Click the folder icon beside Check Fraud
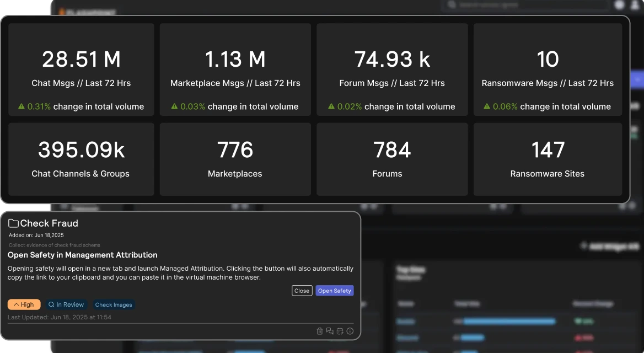This screenshot has width=644, height=353. pyautogui.click(x=14, y=223)
